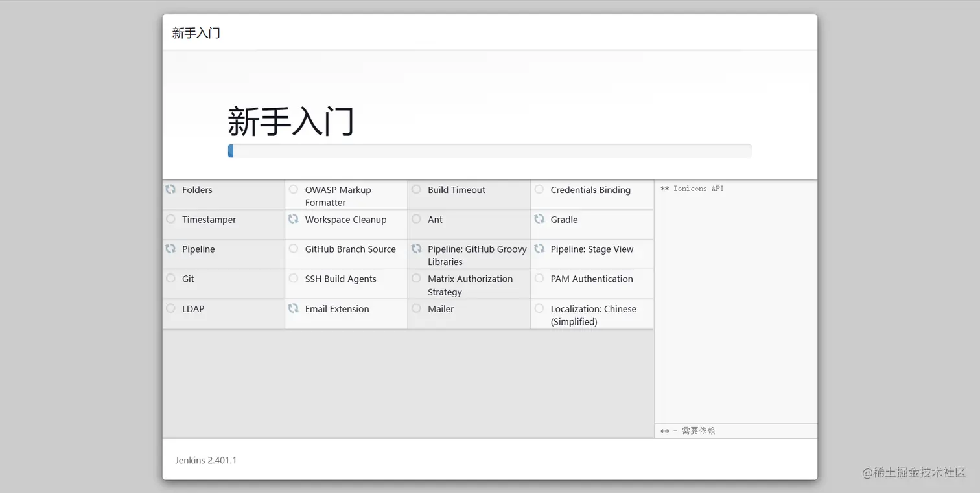Click the spinning install icon beside Email Extension
Image resolution: width=980 pixels, height=493 pixels.
click(x=294, y=308)
